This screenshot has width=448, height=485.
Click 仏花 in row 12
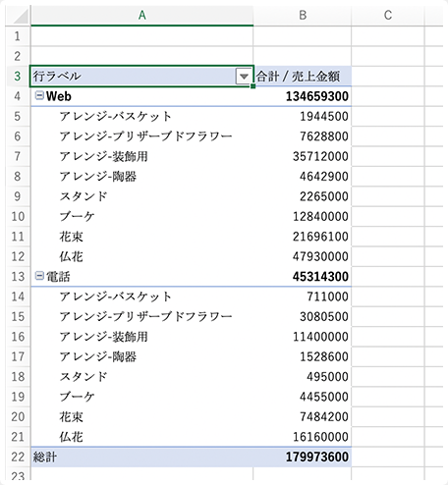(x=71, y=256)
